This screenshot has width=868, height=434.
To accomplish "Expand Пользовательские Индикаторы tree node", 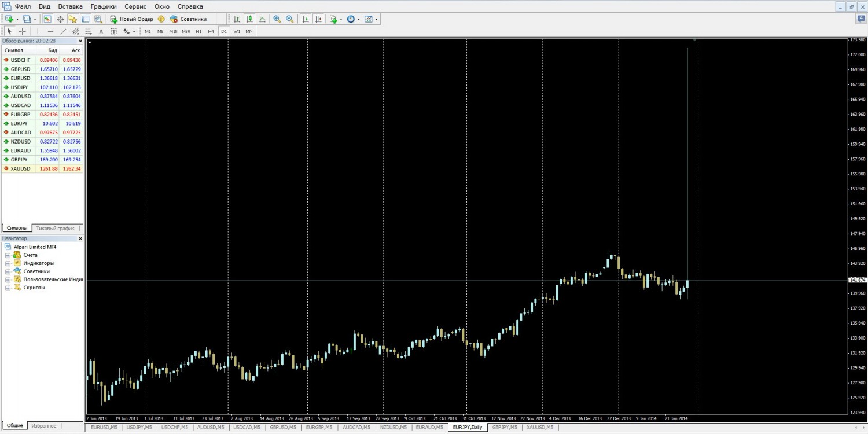I will pos(8,279).
